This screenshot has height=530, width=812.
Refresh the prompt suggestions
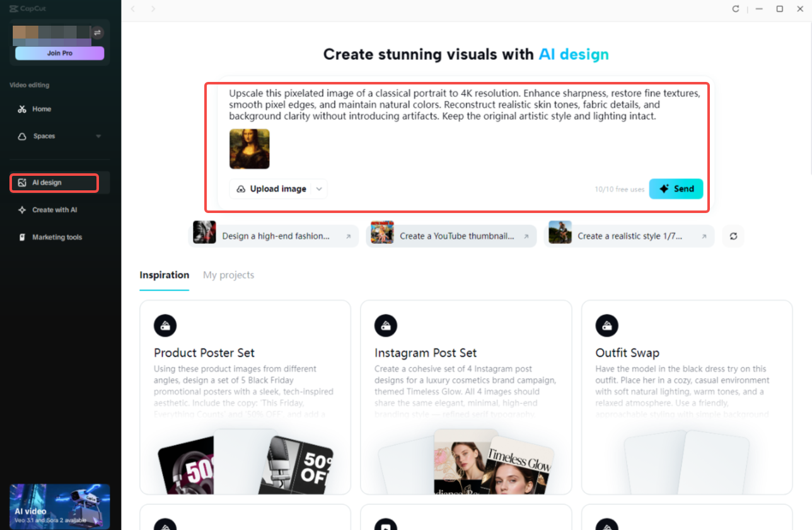click(733, 236)
